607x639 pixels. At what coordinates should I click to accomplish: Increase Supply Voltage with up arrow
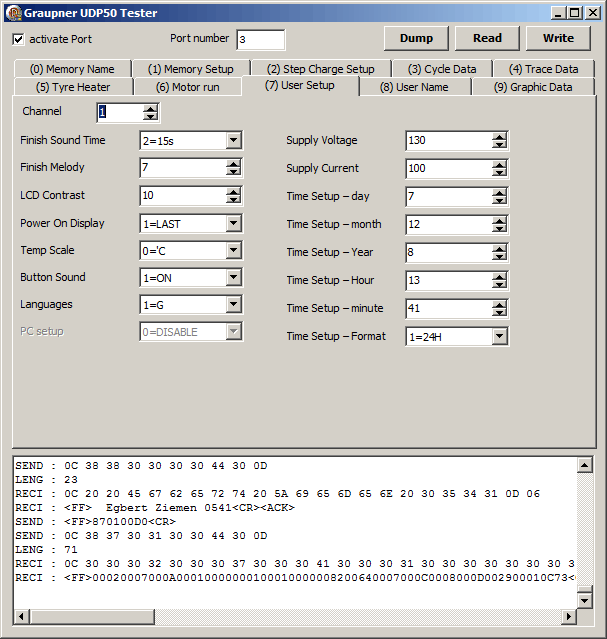click(499, 137)
